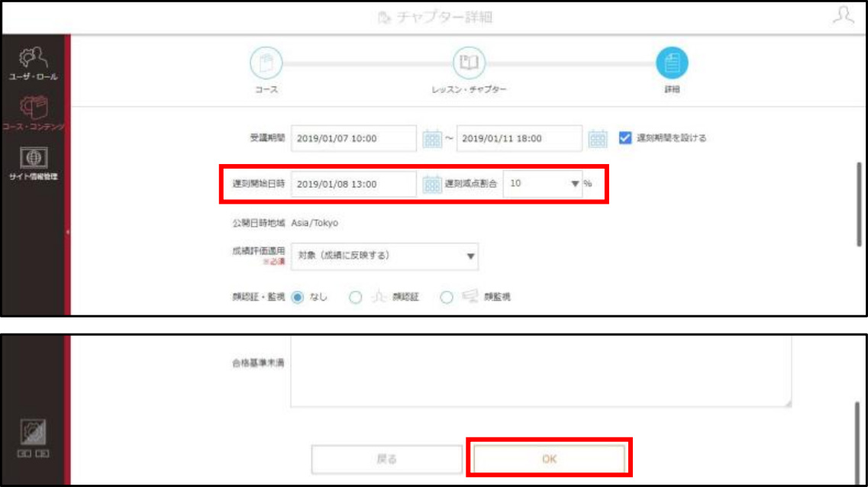Click the 合格基準未満 text area
The height and width of the screenshot is (487, 868).
click(540, 371)
